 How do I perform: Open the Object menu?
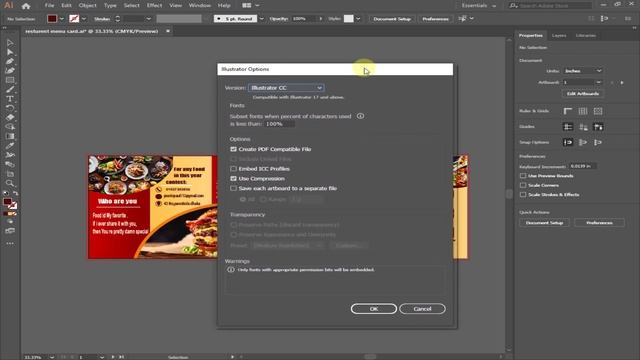(x=87, y=5)
